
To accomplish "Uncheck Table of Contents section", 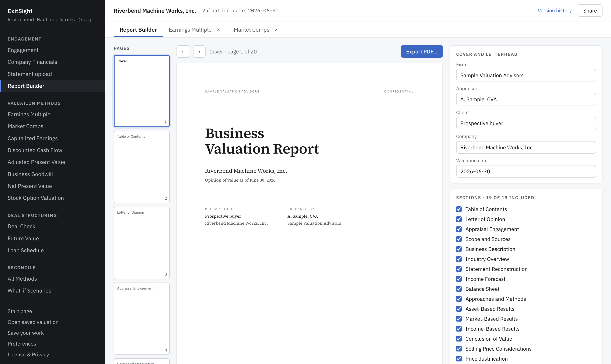I will pos(459,209).
